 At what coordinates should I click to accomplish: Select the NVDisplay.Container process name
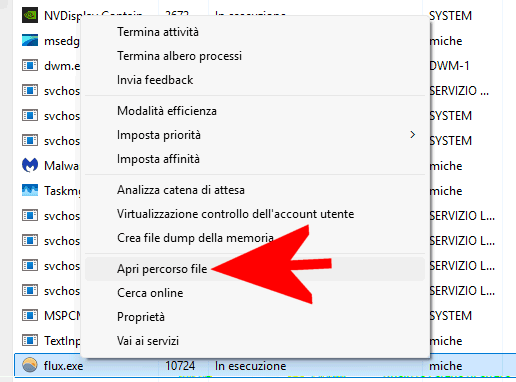(62, 16)
